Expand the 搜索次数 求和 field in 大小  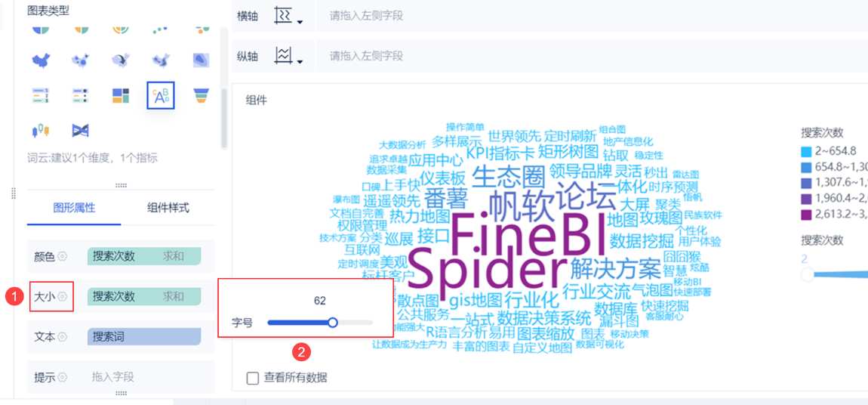click(x=144, y=296)
